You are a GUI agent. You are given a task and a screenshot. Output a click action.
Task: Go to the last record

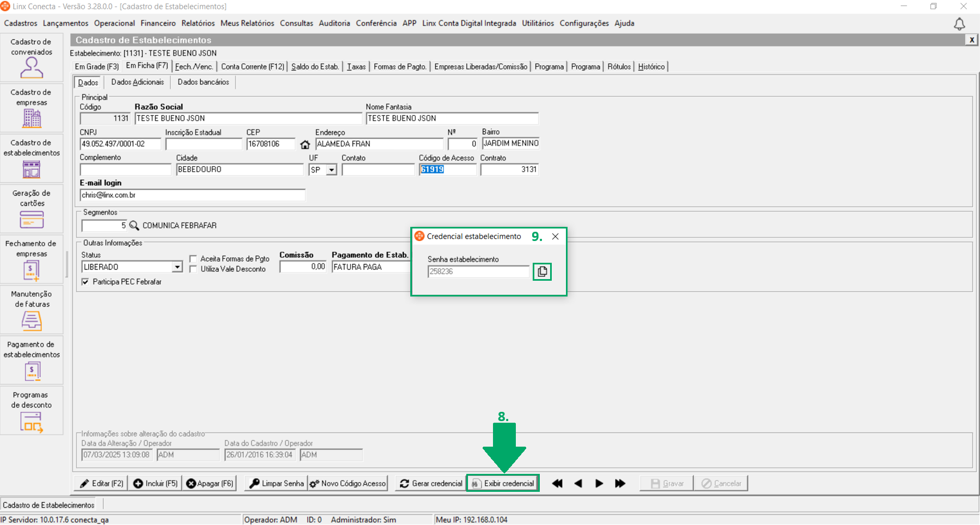(620, 483)
